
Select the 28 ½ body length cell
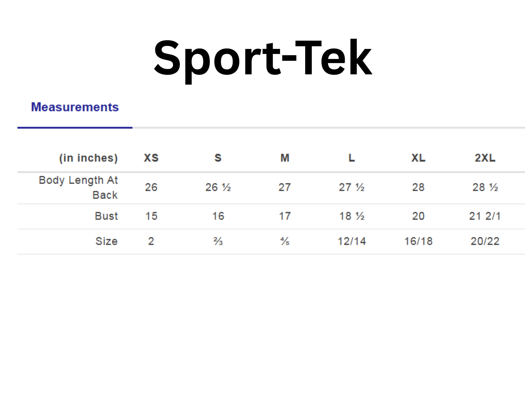(x=485, y=187)
